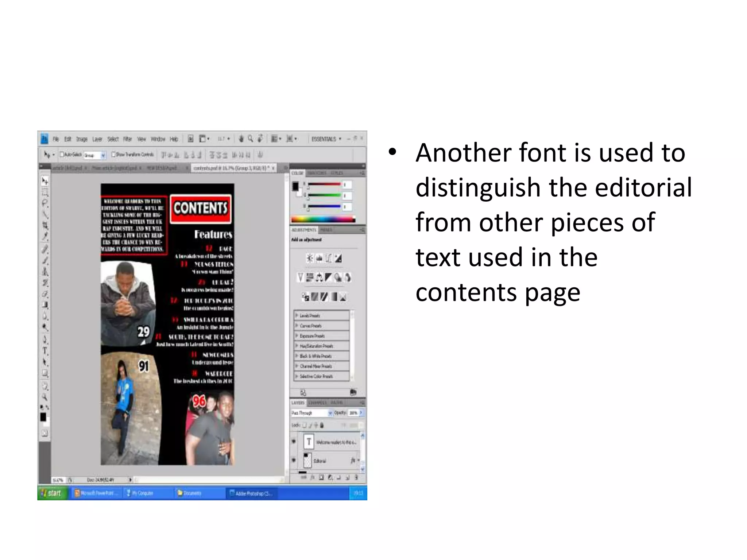Open the Windows Start button
The height and width of the screenshot is (560, 747).
(53, 493)
